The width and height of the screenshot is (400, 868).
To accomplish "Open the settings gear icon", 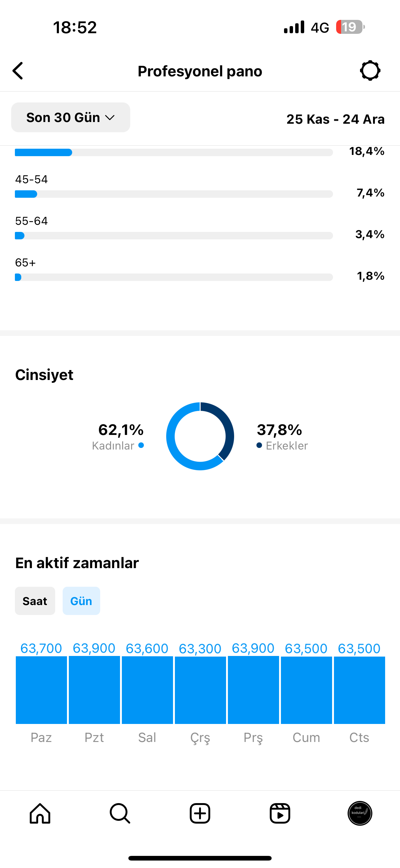I will 370,71.
